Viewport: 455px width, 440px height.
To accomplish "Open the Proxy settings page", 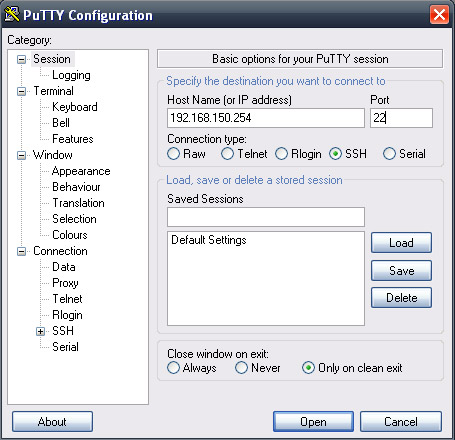I will 65,283.
